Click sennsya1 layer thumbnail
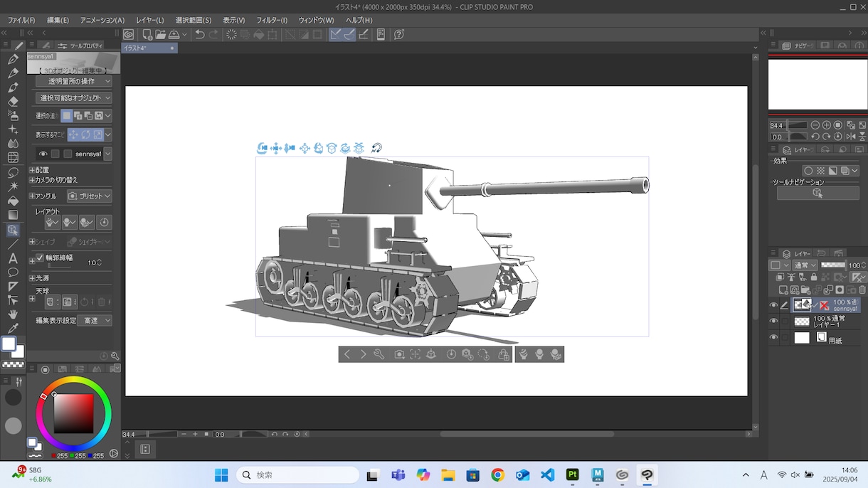 coord(802,305)
